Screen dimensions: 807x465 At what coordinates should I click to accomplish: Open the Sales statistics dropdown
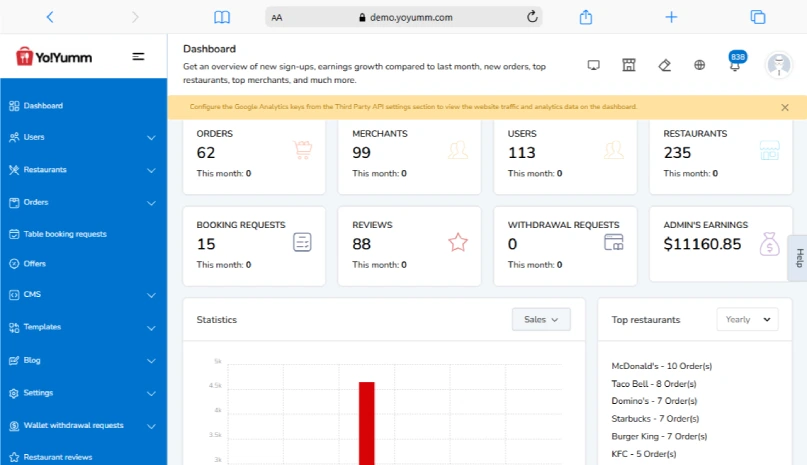[541, 319]
